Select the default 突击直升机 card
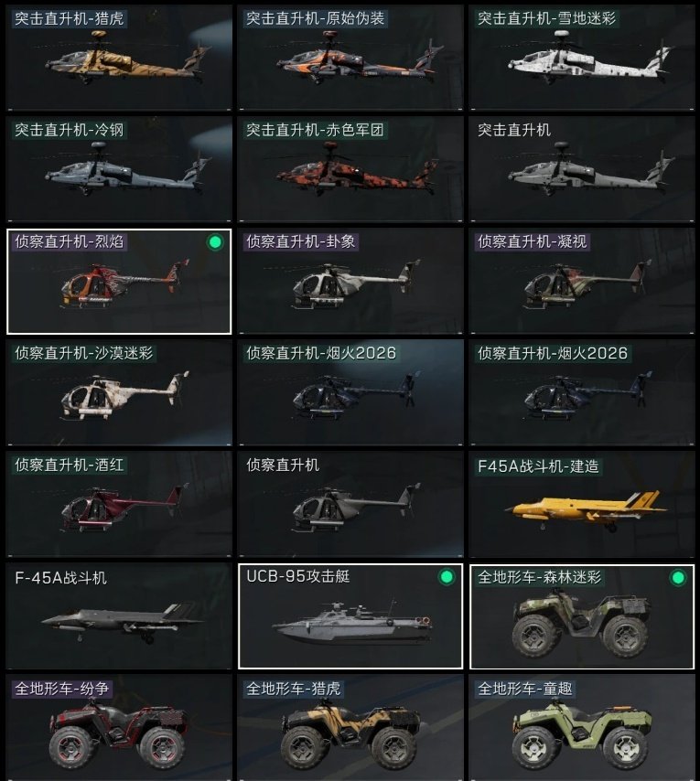Screen dimensions: 700x781 (x=582, y=169)
